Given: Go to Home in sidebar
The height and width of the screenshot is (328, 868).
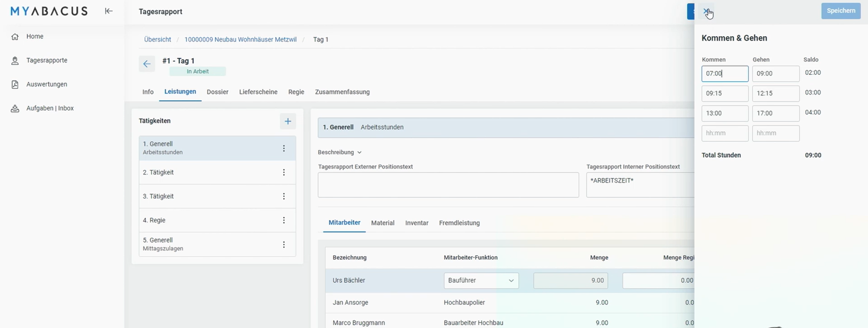Looking at the screenshot, I should point(35,37).
